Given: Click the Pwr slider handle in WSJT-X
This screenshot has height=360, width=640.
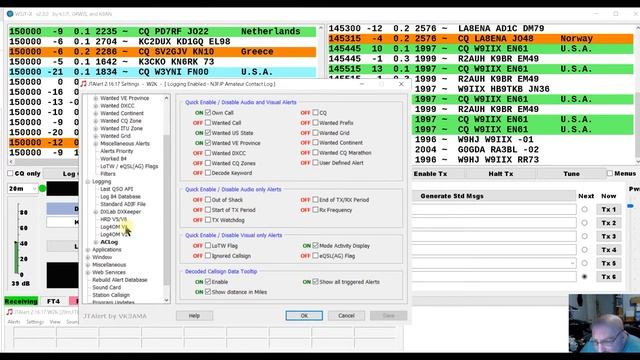Looking at the screenshot, I should click(x=631, y=206).
